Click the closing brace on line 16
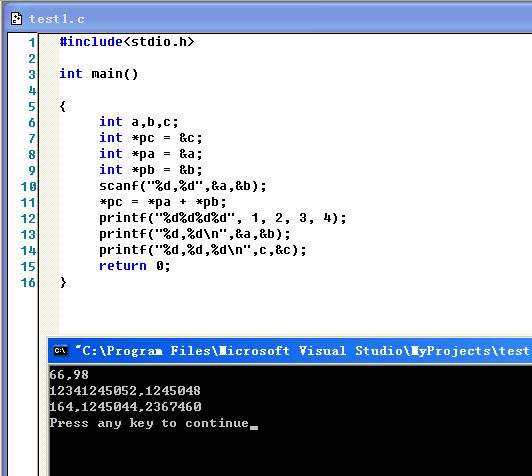Screen dimensions: 532x476 click(63, 282)
